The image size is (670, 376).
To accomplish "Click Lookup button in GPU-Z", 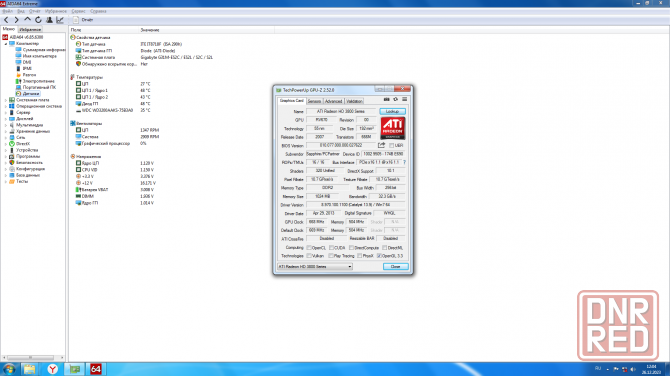I will 392,112.
